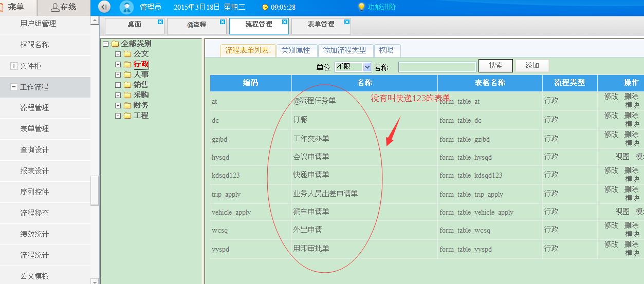Open the 单位 dropdown showing 不限
Screen dimensions: 644x284
353,67
